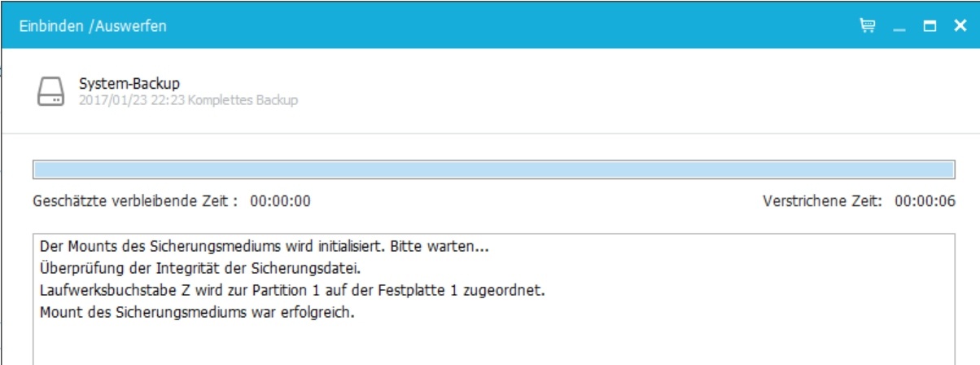The height and width of the screenshot is (365, 980).
Task: Click the elapsed time value 00:00:06
Action: [x=925, y=201]
